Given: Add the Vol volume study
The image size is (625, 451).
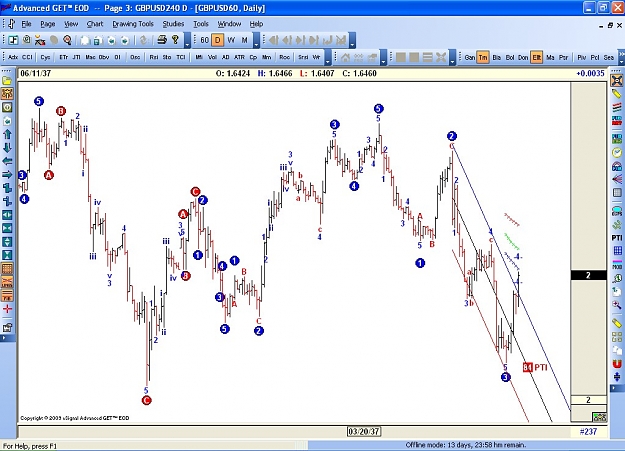Looking at the screenshot, I should (212, 57).
